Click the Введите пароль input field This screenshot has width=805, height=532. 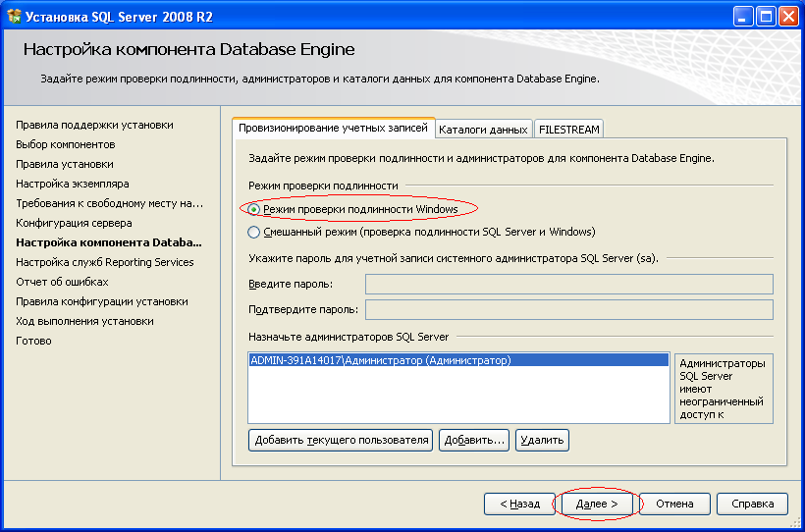point(568,284)
